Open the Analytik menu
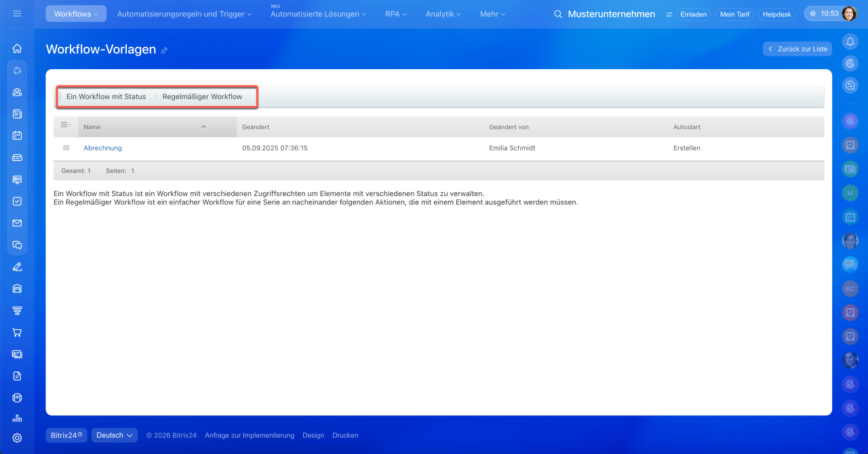This screenshot has width=868, height=454. [x=443, y=14]
